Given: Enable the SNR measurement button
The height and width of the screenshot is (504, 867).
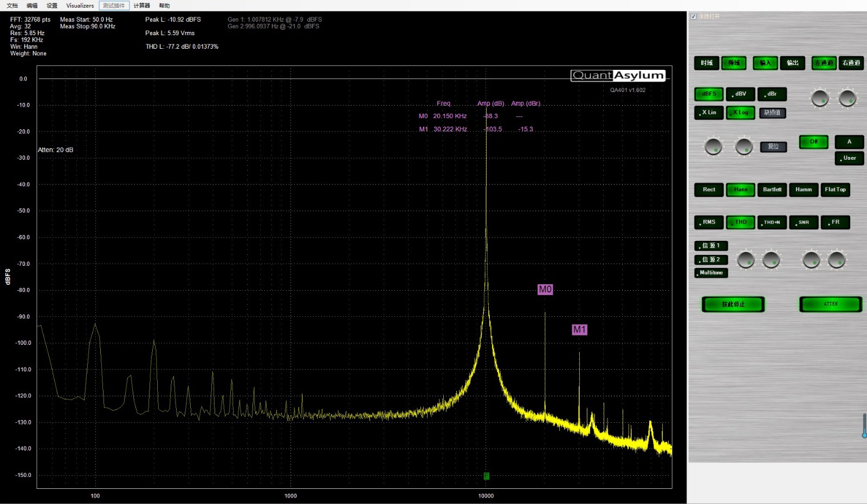Looking at the screenshot, I should click(x=804, y=222).
